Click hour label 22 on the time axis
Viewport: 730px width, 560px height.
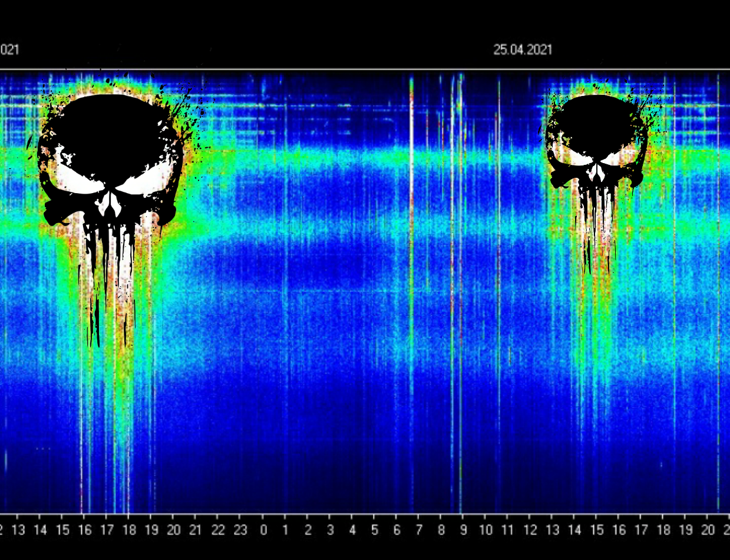click(x=217, y=530)
